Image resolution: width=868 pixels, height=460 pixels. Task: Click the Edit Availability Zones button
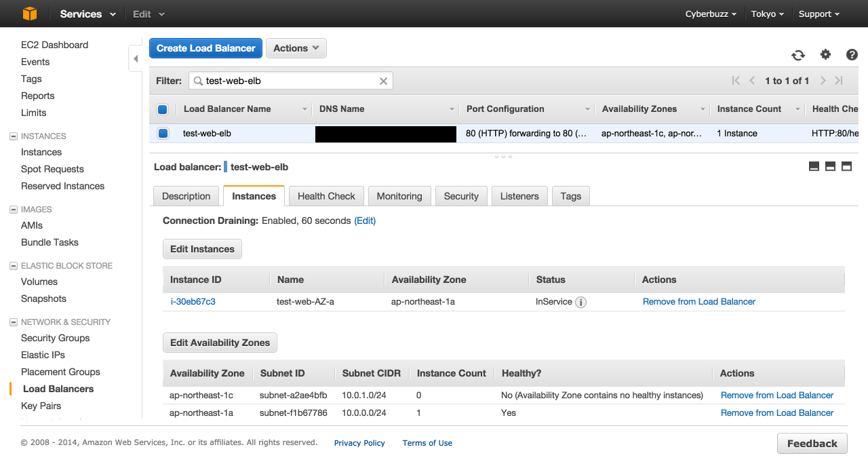click(220, 343)
